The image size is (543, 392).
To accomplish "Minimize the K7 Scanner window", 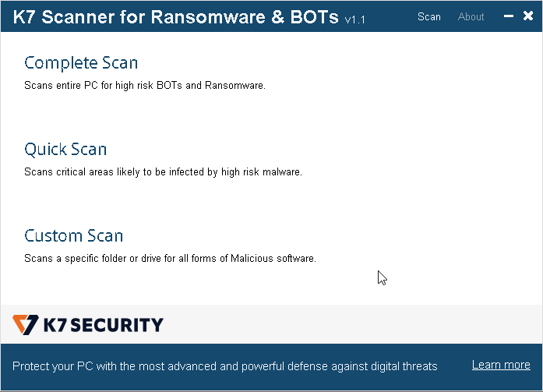I will click(x=509, y=16).
